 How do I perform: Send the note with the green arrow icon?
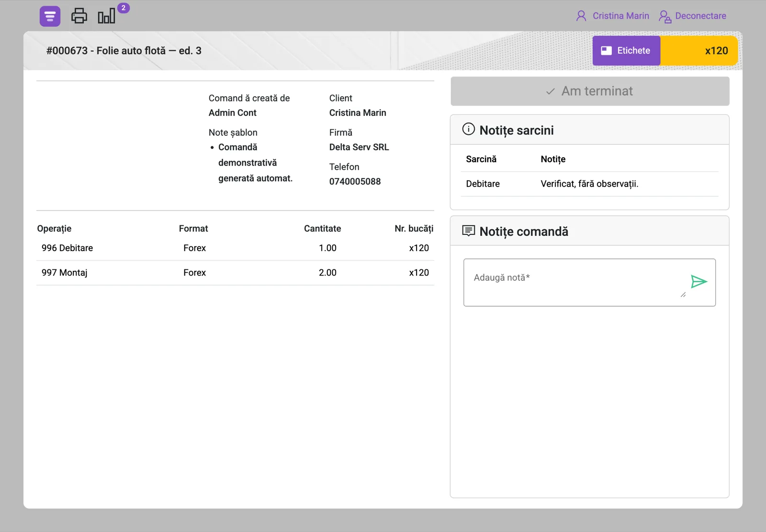pos(699,281)
